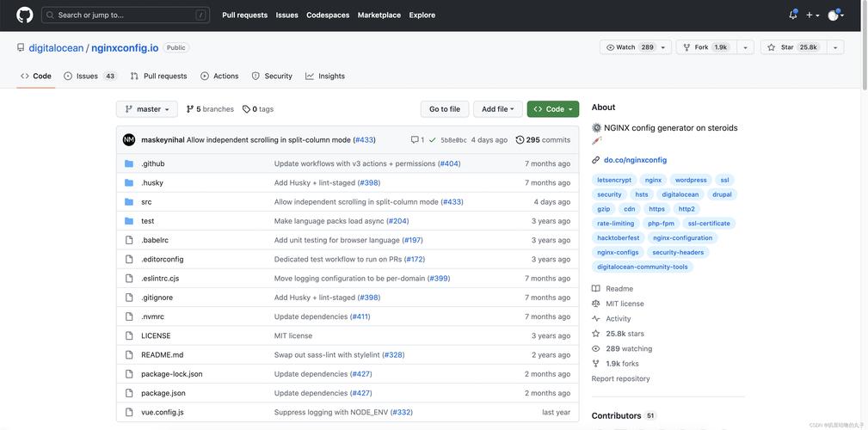Expand the Star lists dropdown arrow
The width and height of the screenshot is (868, 430).
click(835, 47)
